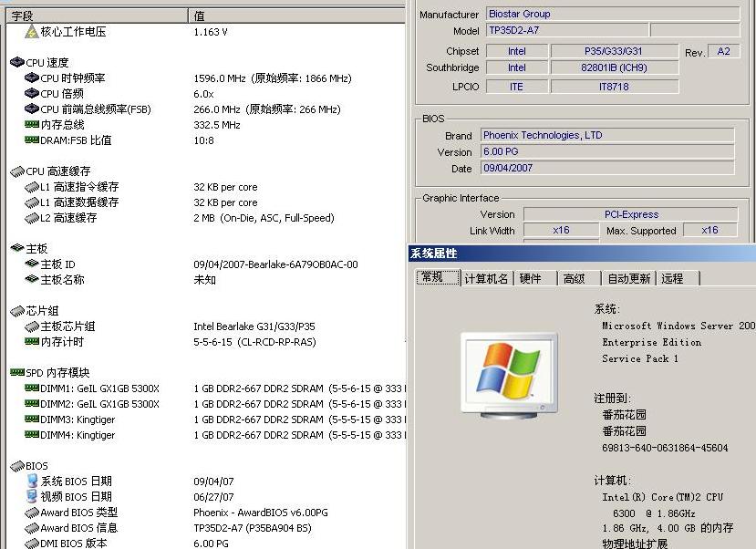
Task: Click the Link Width field x16
Action: click(561, 231)
